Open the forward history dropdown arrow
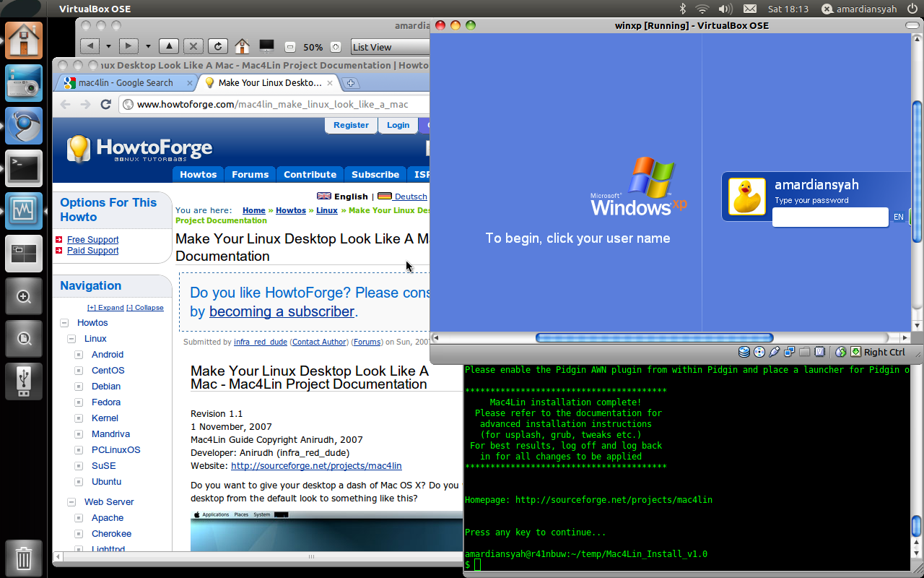Image resolution: width=924 pixels, height=578 pixels. [x=148, y=46]
